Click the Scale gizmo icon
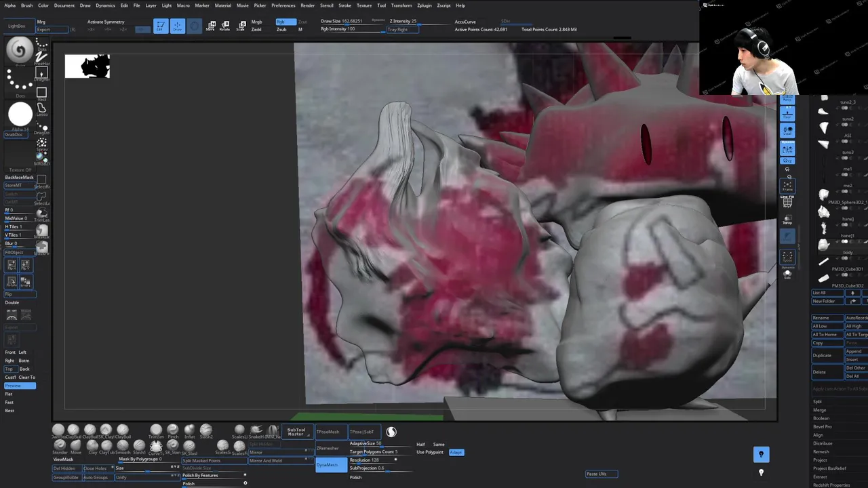Viewport: 868px width, 488px height. [241, 26]
